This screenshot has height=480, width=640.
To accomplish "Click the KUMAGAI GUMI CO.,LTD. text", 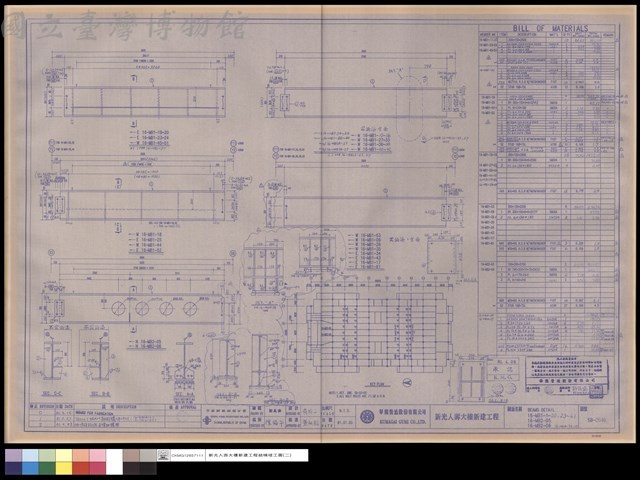I will click(x=402, y=421).
